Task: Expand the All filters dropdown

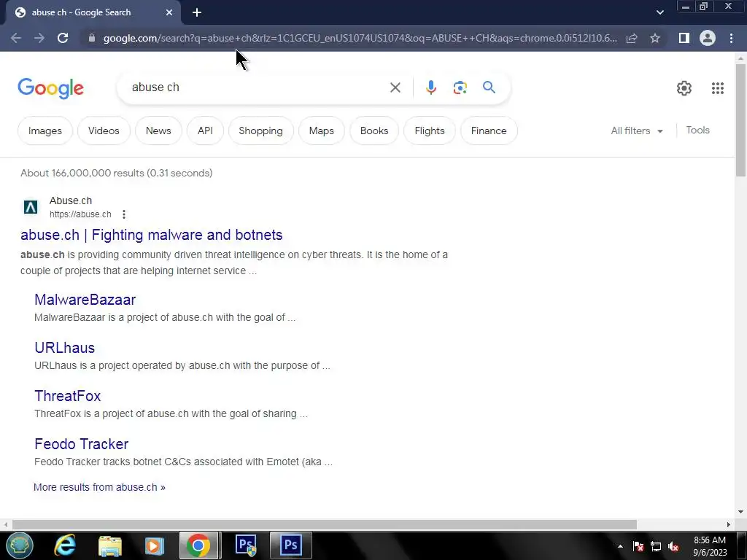Action: [636, 131]
